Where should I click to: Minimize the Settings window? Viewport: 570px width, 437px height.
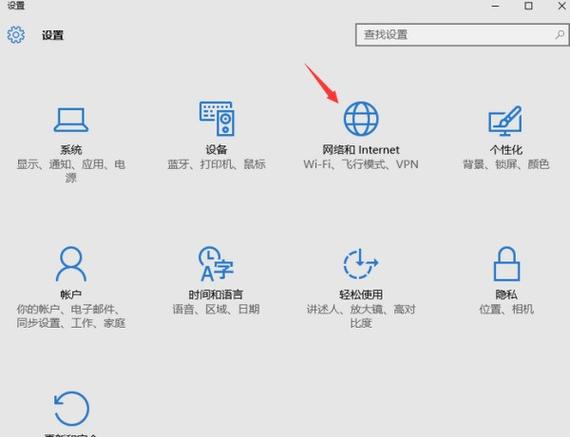point(495,6)
